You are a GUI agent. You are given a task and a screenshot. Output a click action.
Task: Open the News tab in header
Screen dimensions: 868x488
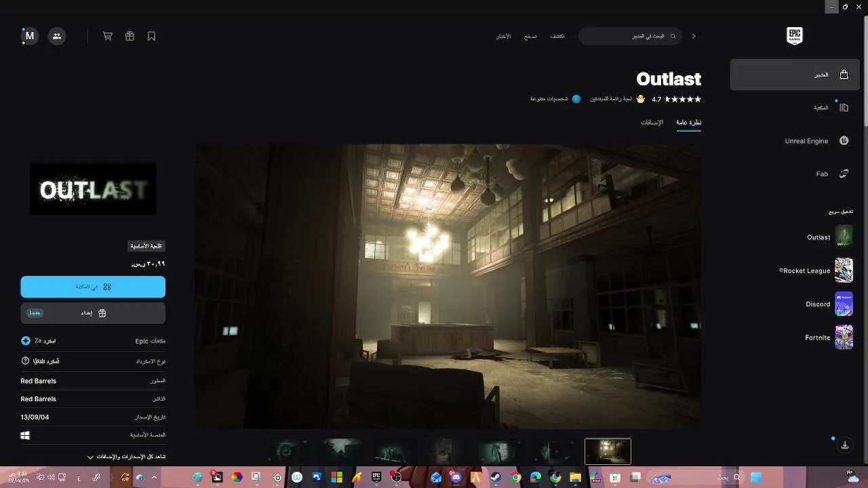(503, 36)
